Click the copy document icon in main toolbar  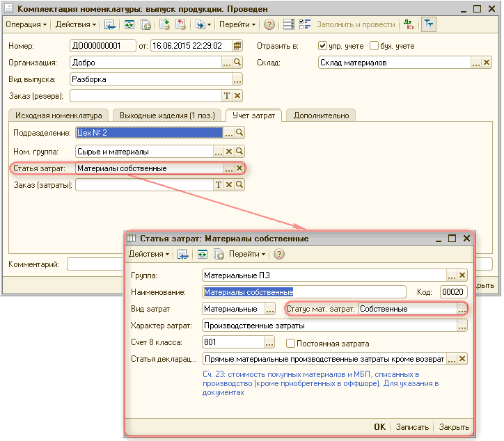146,24
